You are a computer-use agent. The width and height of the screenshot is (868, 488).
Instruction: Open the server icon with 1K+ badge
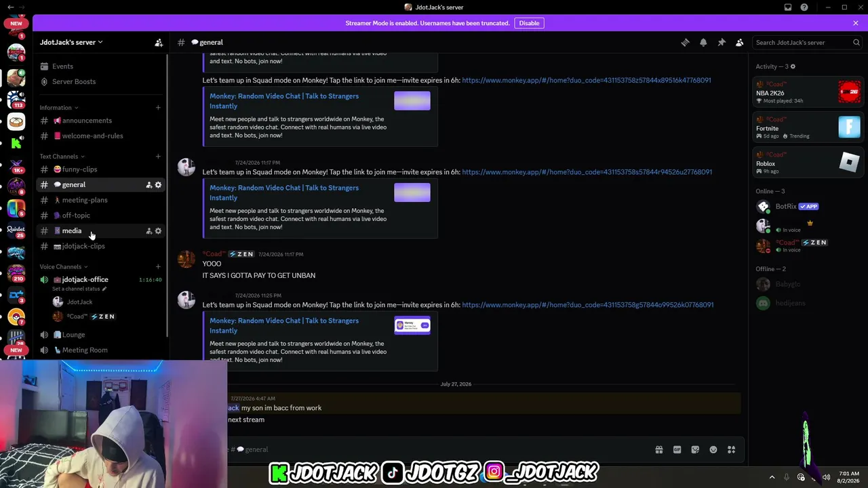pos(16,165)
